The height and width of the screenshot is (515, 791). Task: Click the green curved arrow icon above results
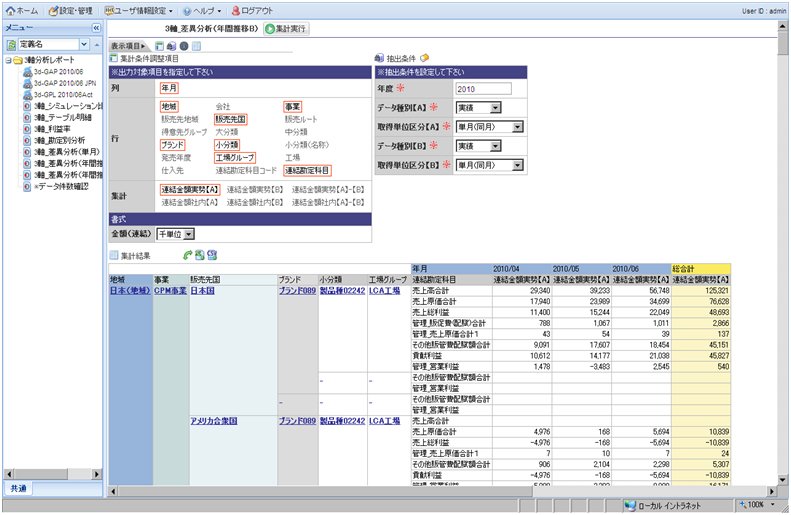pyautogui.click(x=187, y=255)
